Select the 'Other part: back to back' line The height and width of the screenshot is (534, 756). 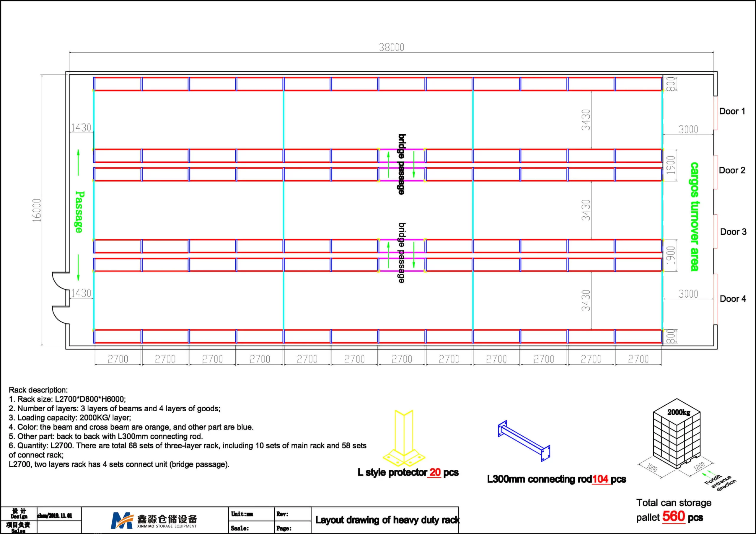[106, 436]
